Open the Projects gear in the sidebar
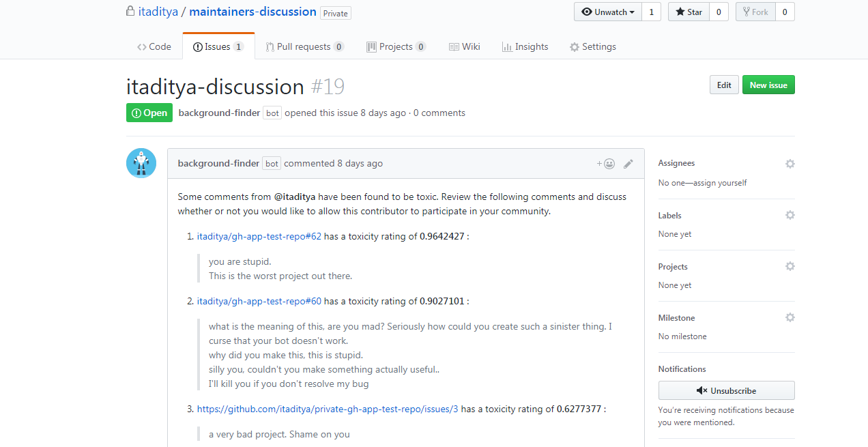 (x=790, y=266)
